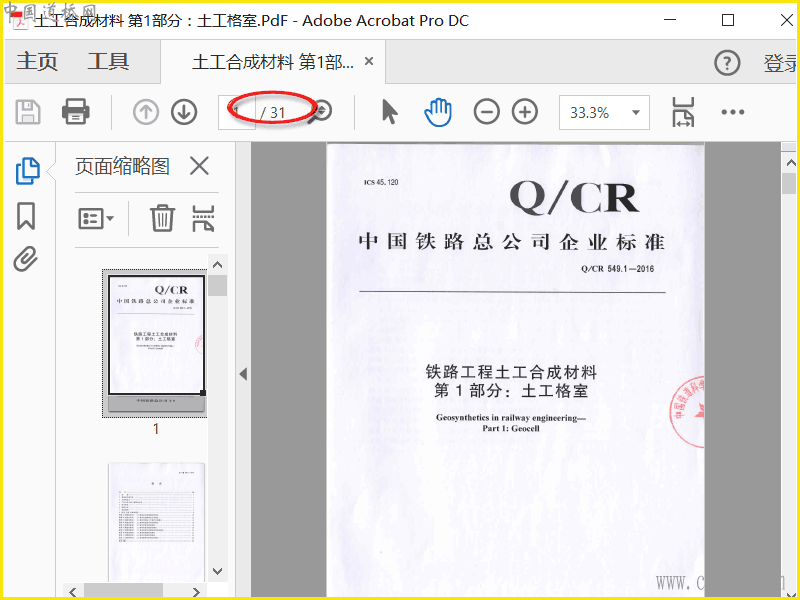
Task: Click the thumbnail panel vertical scrollbar thumb
Action: [218, 285]
